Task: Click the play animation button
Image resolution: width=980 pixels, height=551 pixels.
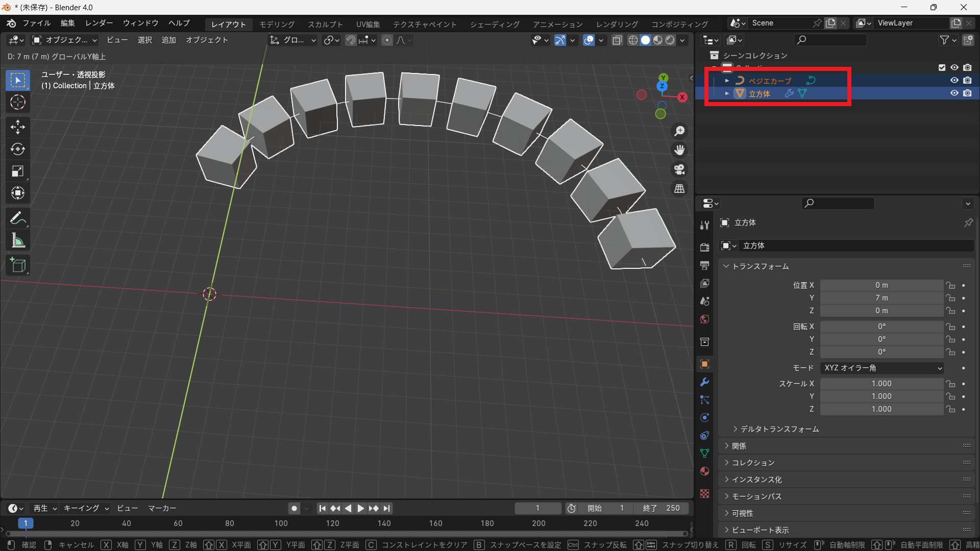Action: click(361, 508)
